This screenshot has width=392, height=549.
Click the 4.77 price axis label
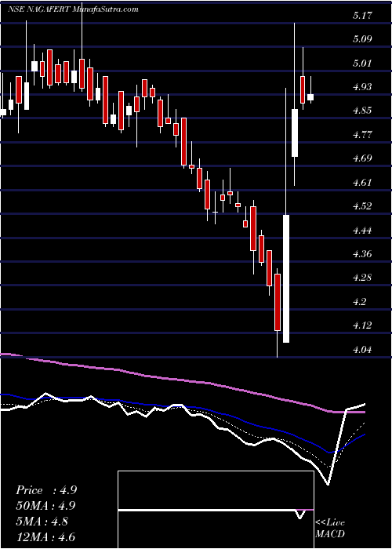(x=362, y=134)
